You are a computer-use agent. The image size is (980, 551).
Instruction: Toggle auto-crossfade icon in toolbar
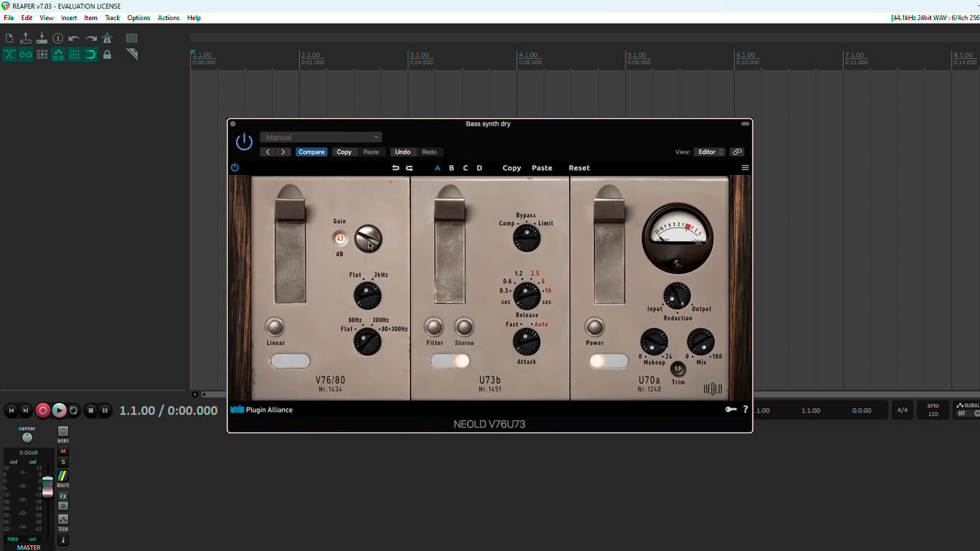(x=9, y=55)
